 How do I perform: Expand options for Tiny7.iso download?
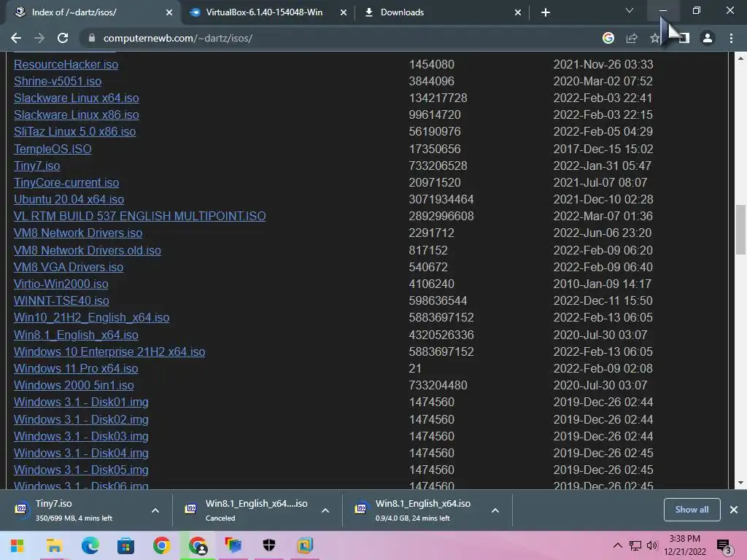[x=155, y=510]
